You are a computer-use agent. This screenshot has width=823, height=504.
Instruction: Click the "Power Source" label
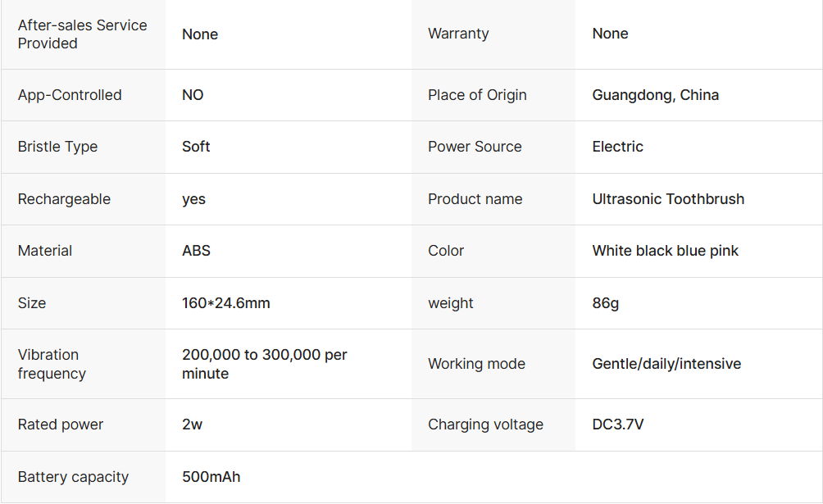tap(475, 147)
